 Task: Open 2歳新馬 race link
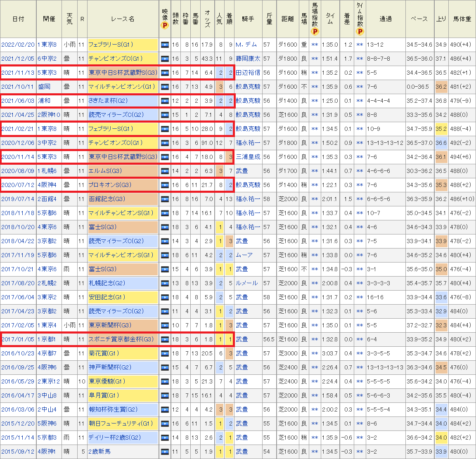click(99, 452)
